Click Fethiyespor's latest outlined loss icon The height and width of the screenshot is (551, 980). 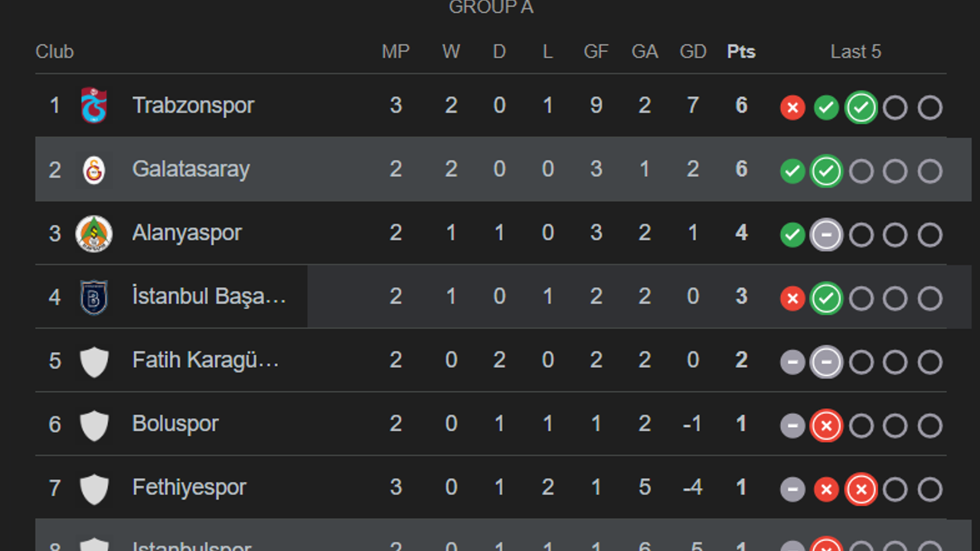pos(861,489)
